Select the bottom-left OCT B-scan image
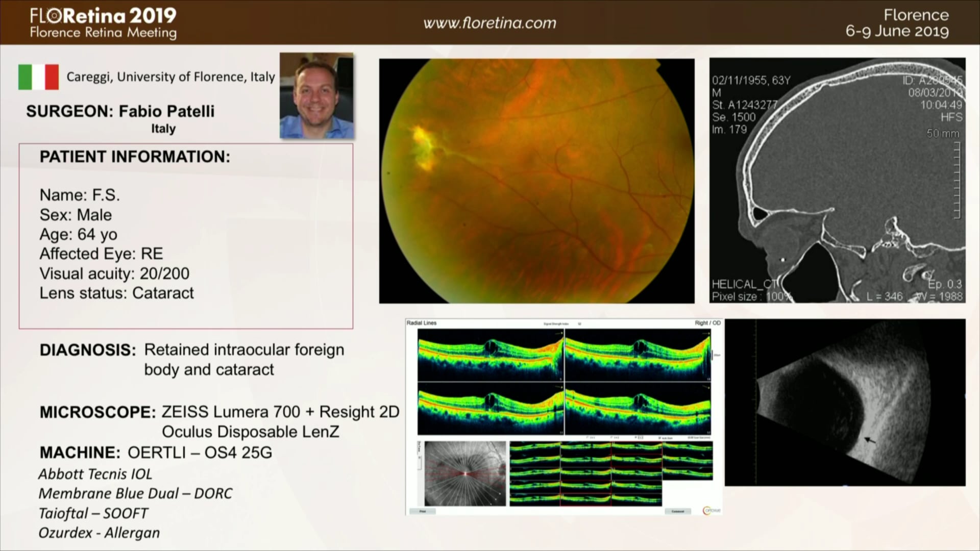 (x=491, y=408)
